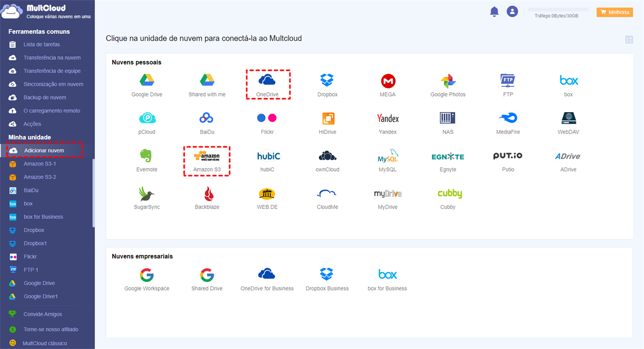Select the Cubby cloud
The image size is (644, 349).
448,198
